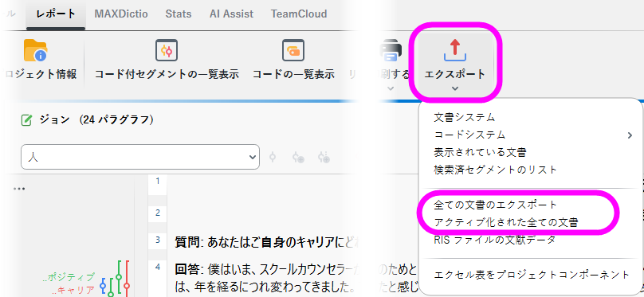Choose 文書システム from export menu

tap(465, 117)
